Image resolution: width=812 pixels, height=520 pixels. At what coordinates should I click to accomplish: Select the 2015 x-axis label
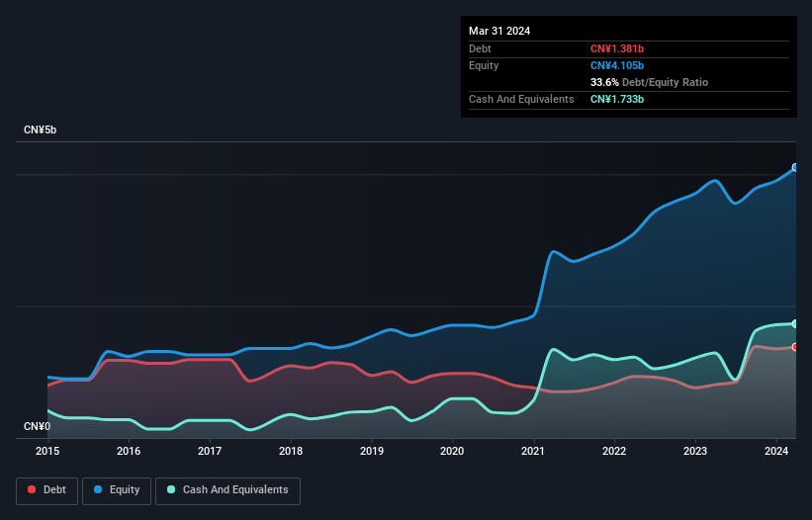point(47,451)
